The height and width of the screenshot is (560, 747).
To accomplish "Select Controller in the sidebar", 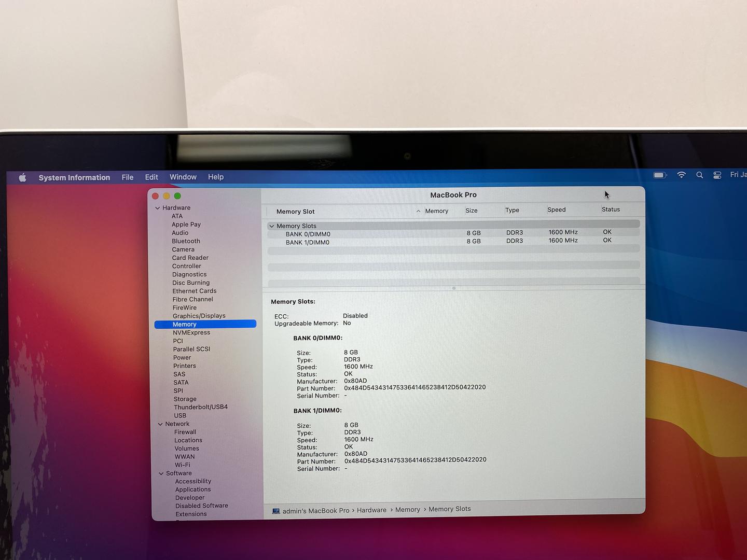I will 187,266.
